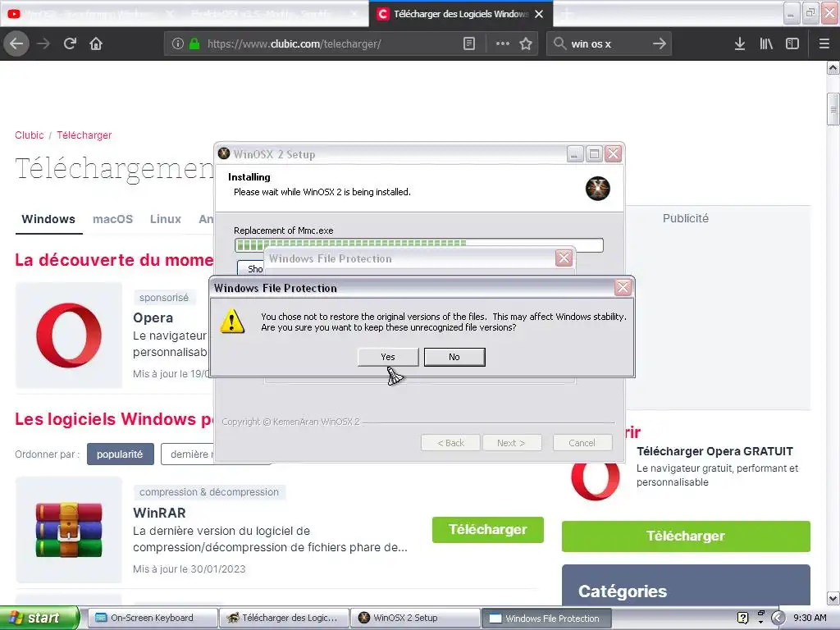840x630 pixels.
Task: Click the 9:30 AM taskbar clock
Action: coord(810,618)
